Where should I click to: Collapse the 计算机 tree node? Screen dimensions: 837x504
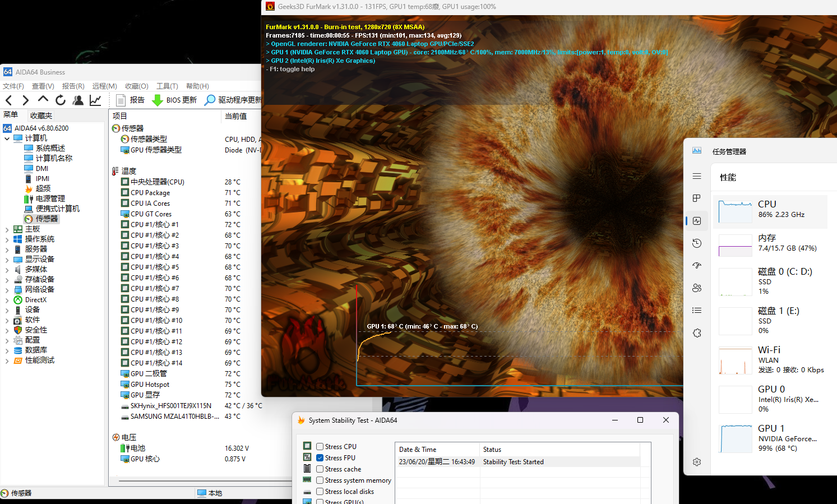click(x=7, y=138)
